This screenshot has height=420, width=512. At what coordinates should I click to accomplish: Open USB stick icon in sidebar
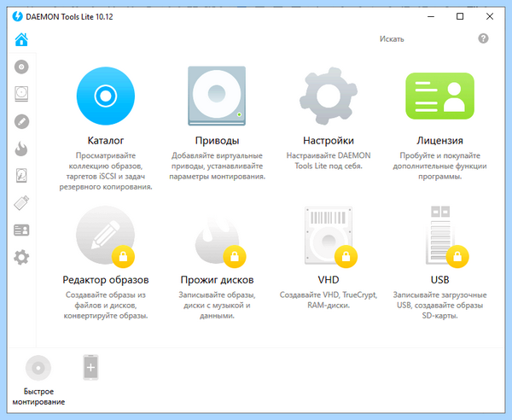21,203
